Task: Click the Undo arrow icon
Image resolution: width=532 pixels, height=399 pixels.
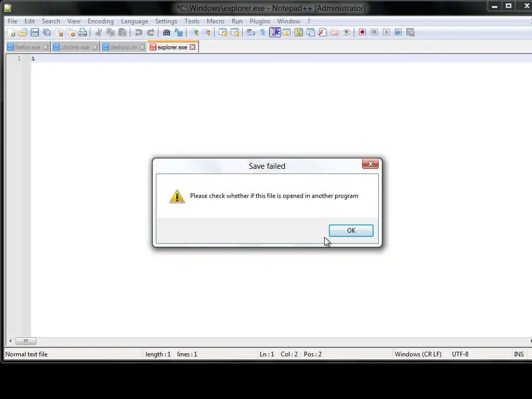Action: point(138,33)
